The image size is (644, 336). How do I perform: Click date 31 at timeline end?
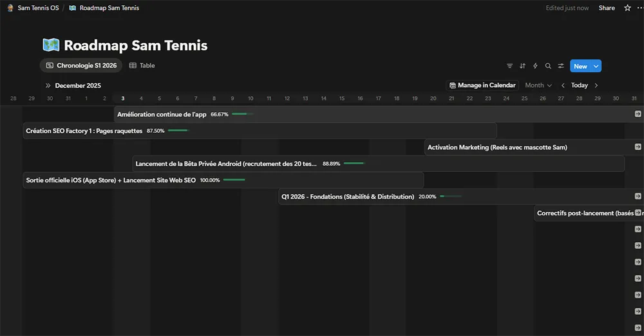point(634,98)
